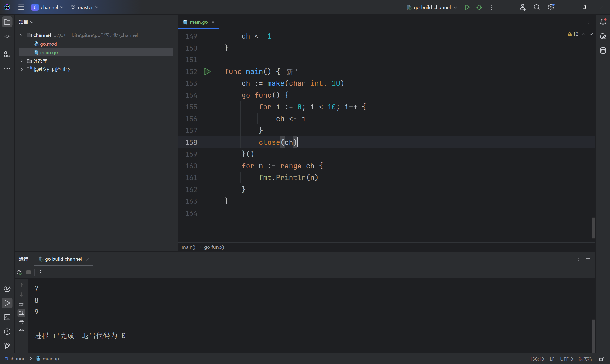Open the Problems tool window
610x364 pixels.
[x=7, y=332]
